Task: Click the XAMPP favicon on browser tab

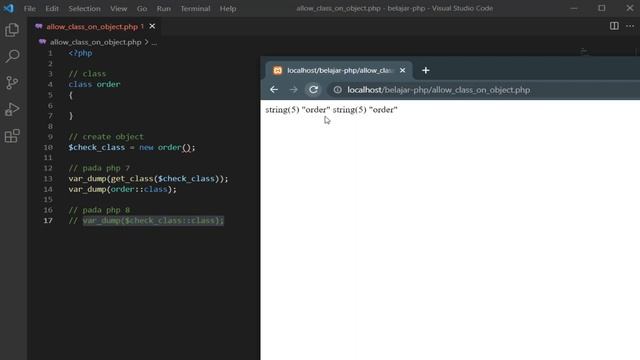Action: pos(278,70)
